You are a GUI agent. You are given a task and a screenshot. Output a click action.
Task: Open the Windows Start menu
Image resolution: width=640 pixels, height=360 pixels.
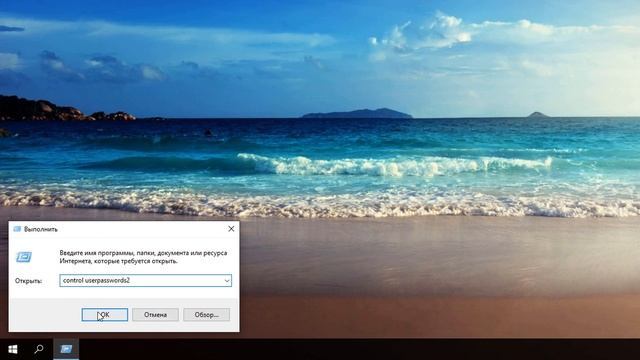coord(13,349)
